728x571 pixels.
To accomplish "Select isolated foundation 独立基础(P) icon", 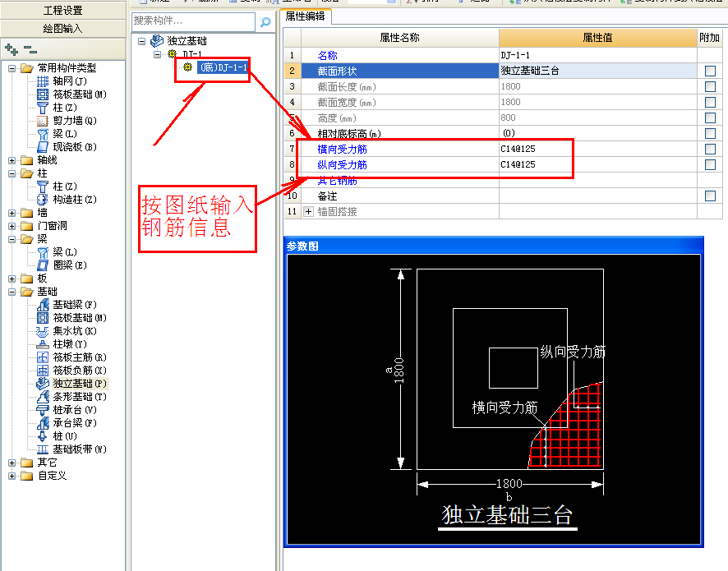I will coord(42,384).
